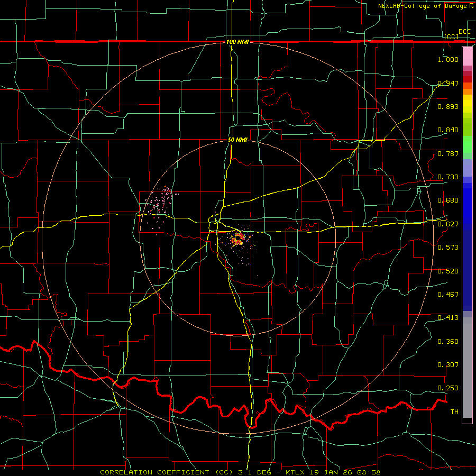
Task: Click the TH threshold label
Action: [x=454, y=411]
